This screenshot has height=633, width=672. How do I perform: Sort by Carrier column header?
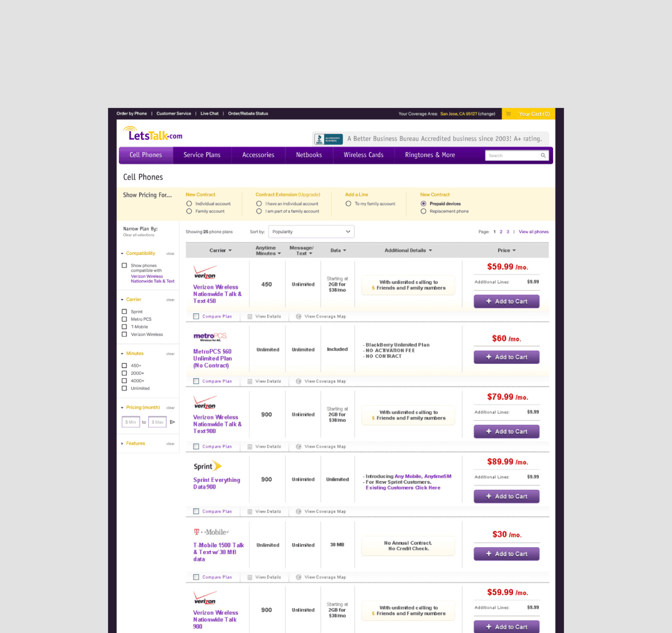tap(220, 250)
